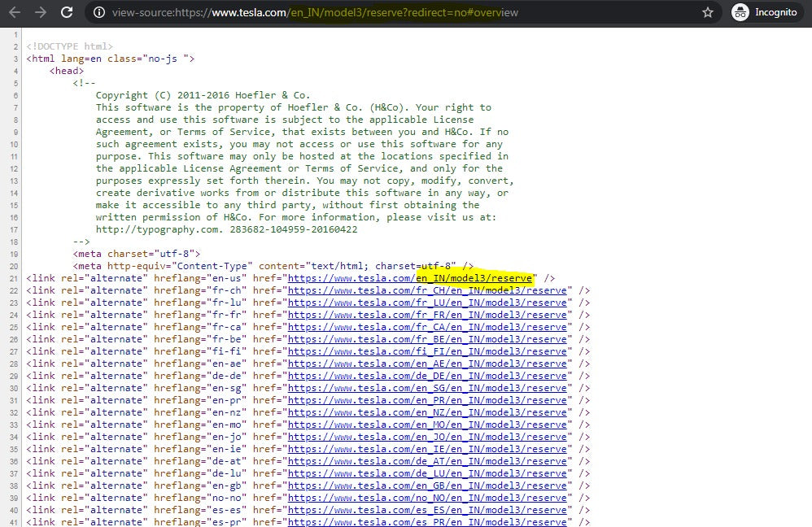Open the en_AE model3 reserve link
812x527 pixels.
(428, 364)
